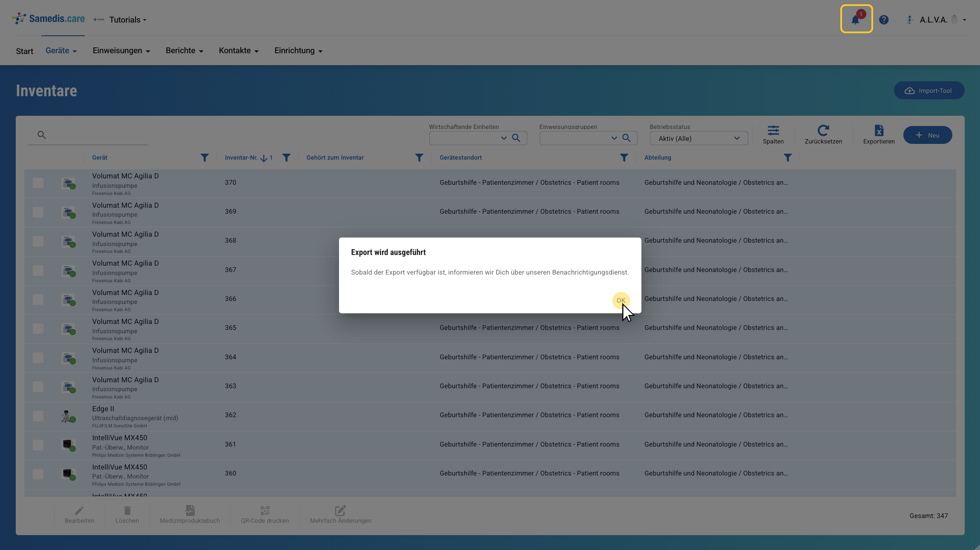980x550 pixels.
Task: Click the Bearbeiten pencil icon
Action: pos(80,510)
